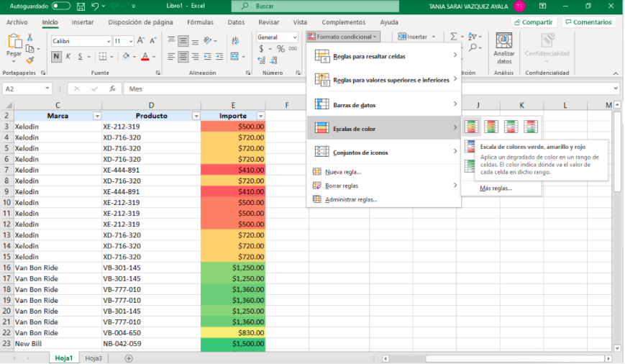This screenshot has width=625, height=364.
Task: Toggle center horizontal alignment button
Action: pyautogui.click(x=183, y=57)
